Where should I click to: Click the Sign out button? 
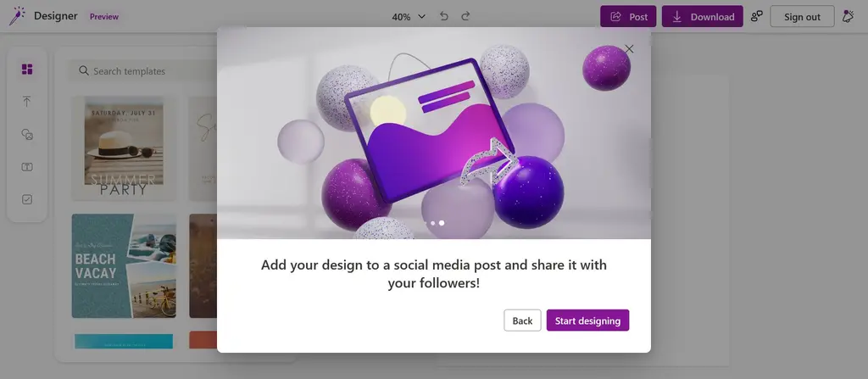point(802,17)
